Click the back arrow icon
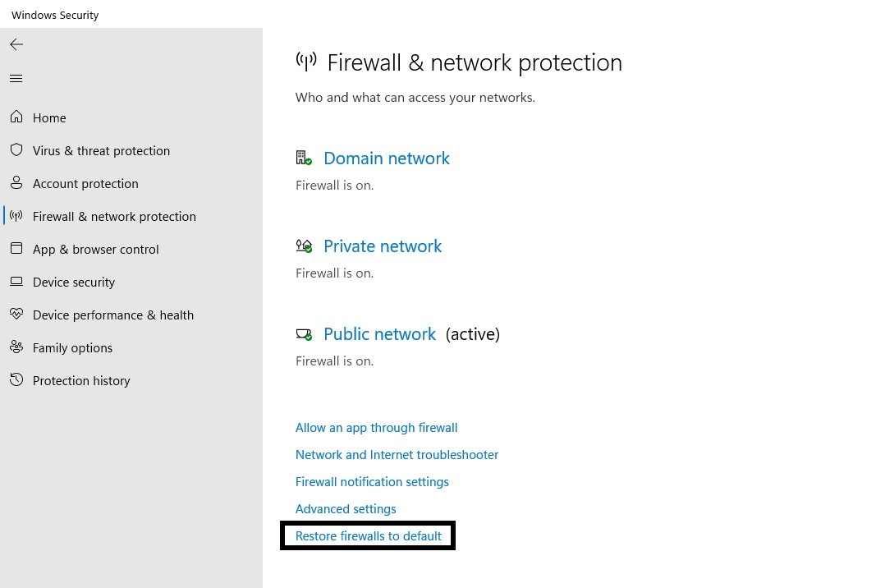Image resolution: width=876 pixels, height=588 pixels. [x=16, y=44]
